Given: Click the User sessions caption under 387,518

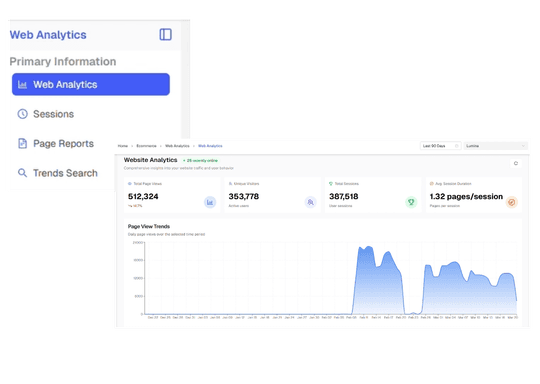Looking at the screenshot, I should 340,206.
